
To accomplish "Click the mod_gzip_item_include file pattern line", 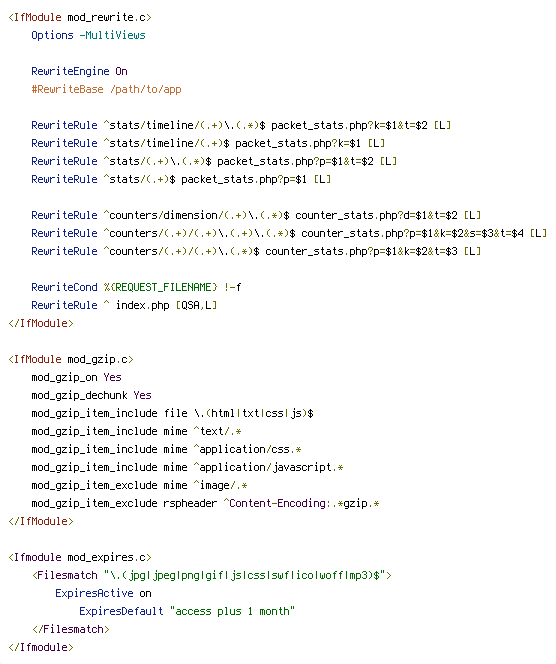I will (x=172, y=413).
